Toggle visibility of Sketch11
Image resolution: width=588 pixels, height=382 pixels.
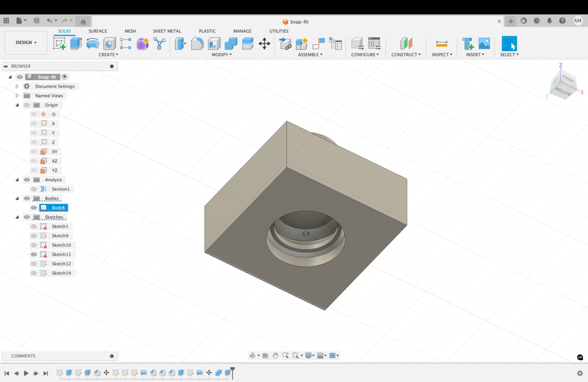(x=34, y=254)
